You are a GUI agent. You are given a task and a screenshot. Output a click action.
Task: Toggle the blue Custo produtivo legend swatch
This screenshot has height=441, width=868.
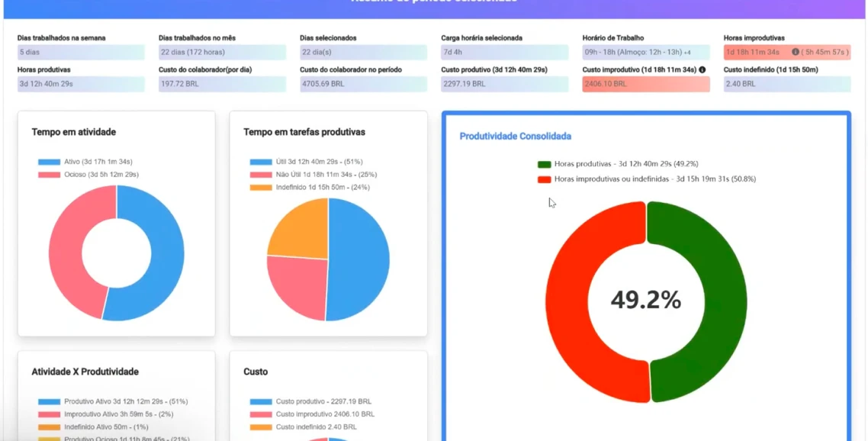click(261, 401)
